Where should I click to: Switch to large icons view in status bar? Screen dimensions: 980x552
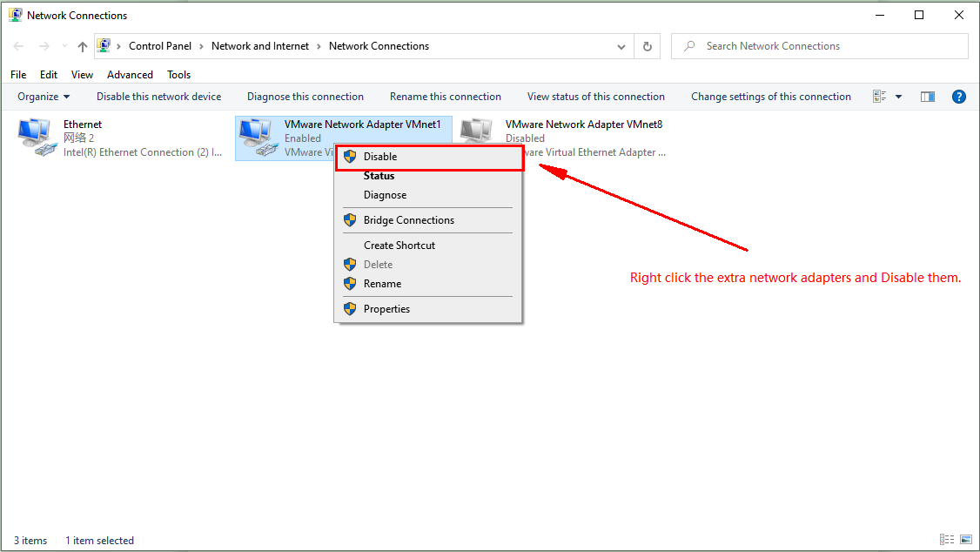coord(966,540)
